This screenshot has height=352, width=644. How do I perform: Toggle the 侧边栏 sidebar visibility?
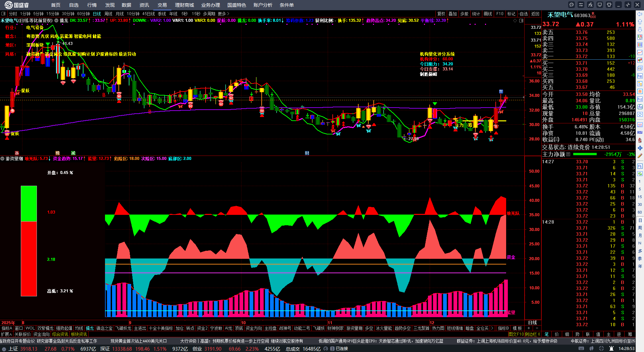point(533,334)
